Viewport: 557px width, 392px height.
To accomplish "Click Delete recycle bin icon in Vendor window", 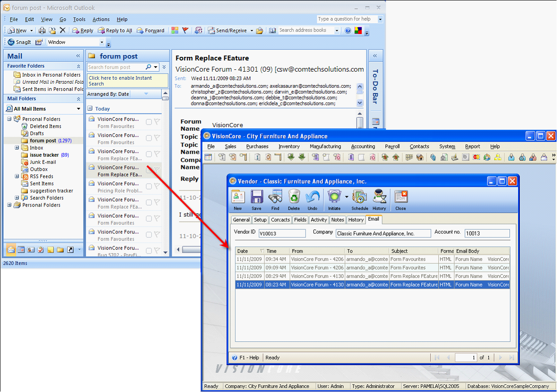I will pyautogui.click(x=294, y=197).
